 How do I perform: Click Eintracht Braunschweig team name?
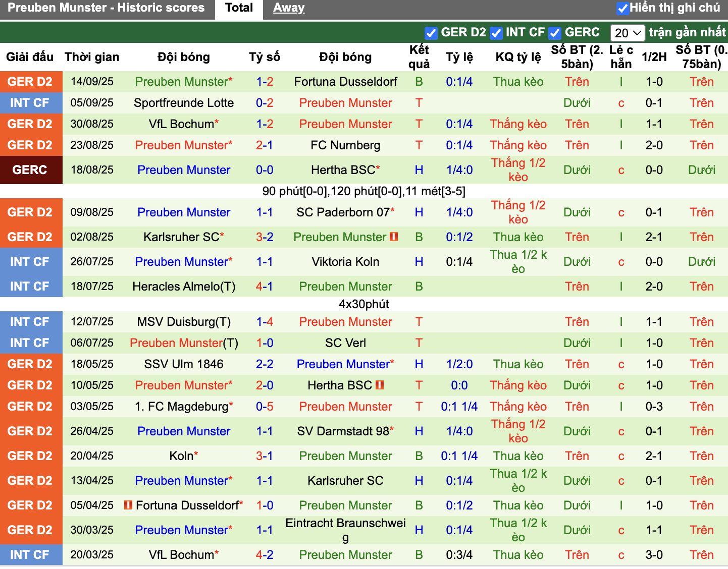tap(345, 530)
